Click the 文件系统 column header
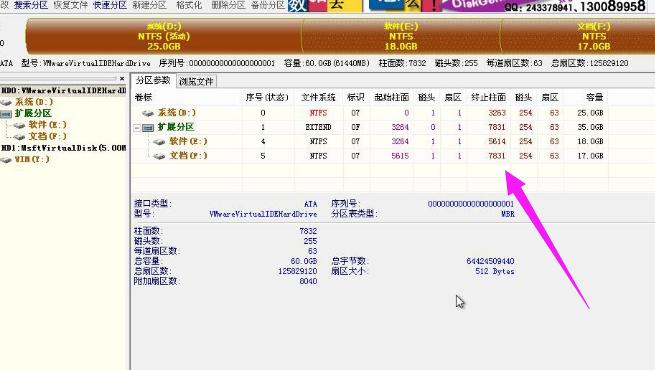This screenshot has width=655, height=370. [x=318, y=97]
